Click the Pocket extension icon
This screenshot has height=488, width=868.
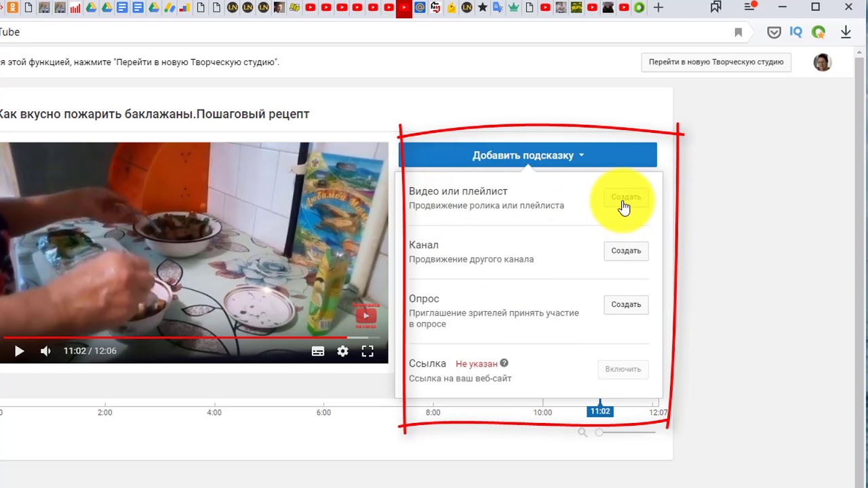click(774, 32)
